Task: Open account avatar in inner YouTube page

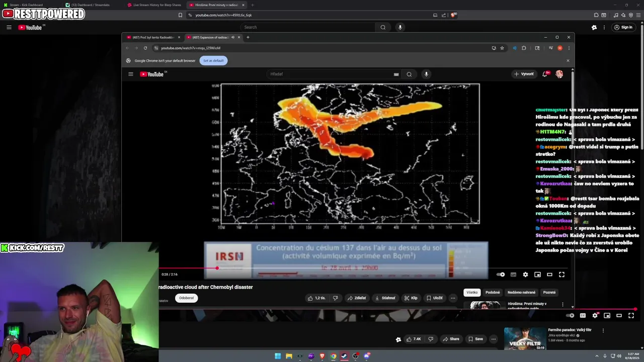Action: pyautogui.click(x=559, y=74)
